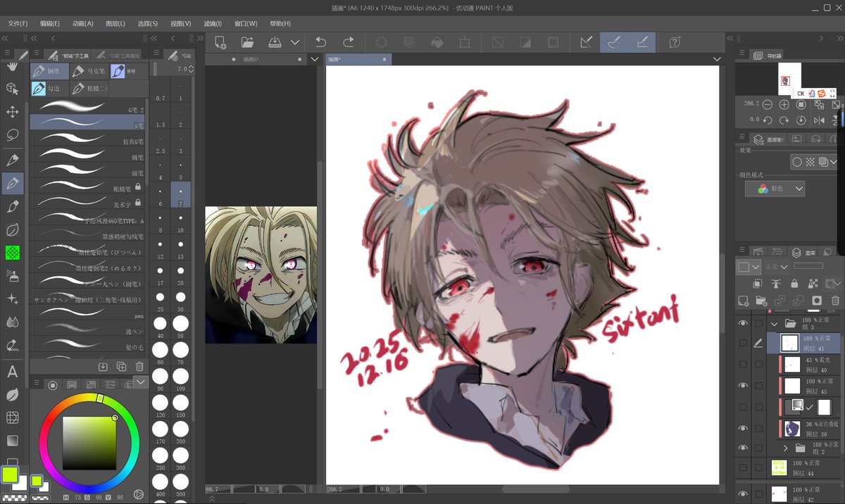Screen dimensions: 845x504
Task: Select layer 图层 41 thumbnail
Action: [x=789, y=344]
